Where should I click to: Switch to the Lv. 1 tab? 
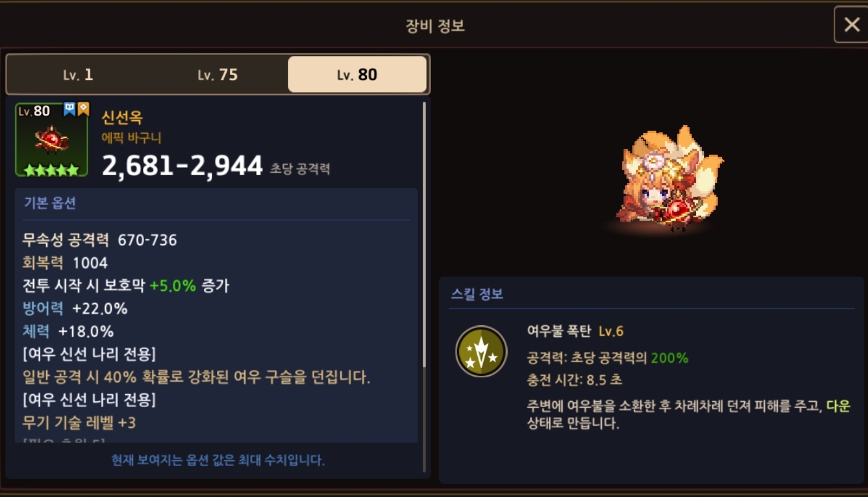[78, 74]
